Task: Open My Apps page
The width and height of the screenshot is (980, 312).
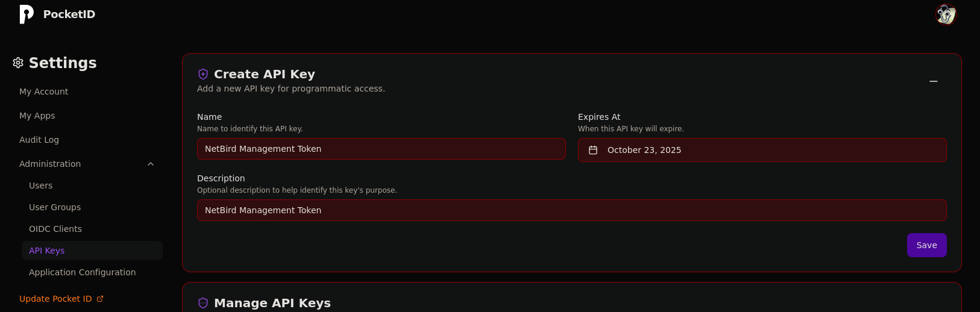Action: [x=37, y=116]
